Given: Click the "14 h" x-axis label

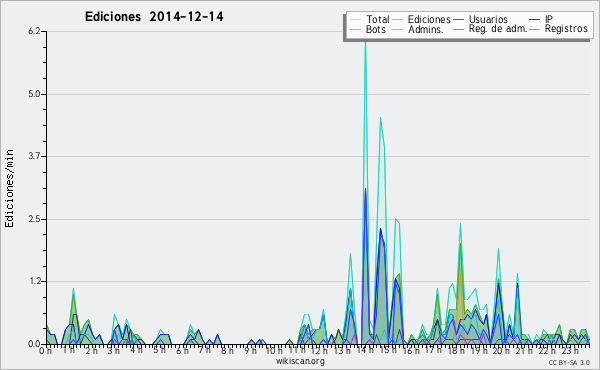Looking at the screenshot, I should tap(365, 350).
